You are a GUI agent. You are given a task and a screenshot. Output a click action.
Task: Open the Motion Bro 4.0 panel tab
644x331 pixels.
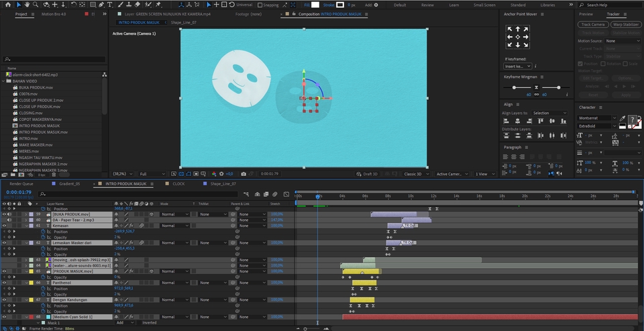54,14
